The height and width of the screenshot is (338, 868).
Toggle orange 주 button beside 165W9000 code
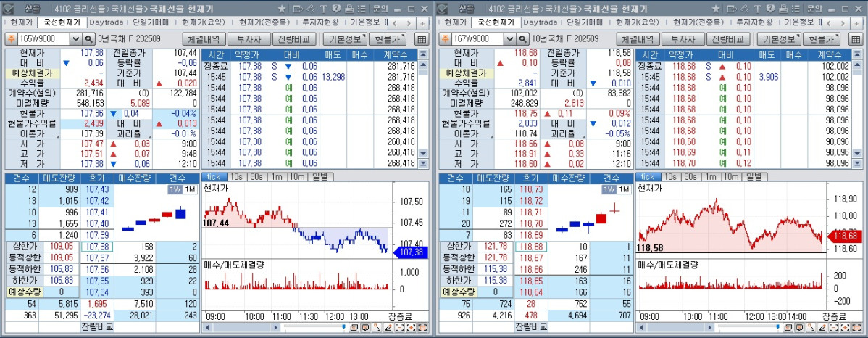11,39
